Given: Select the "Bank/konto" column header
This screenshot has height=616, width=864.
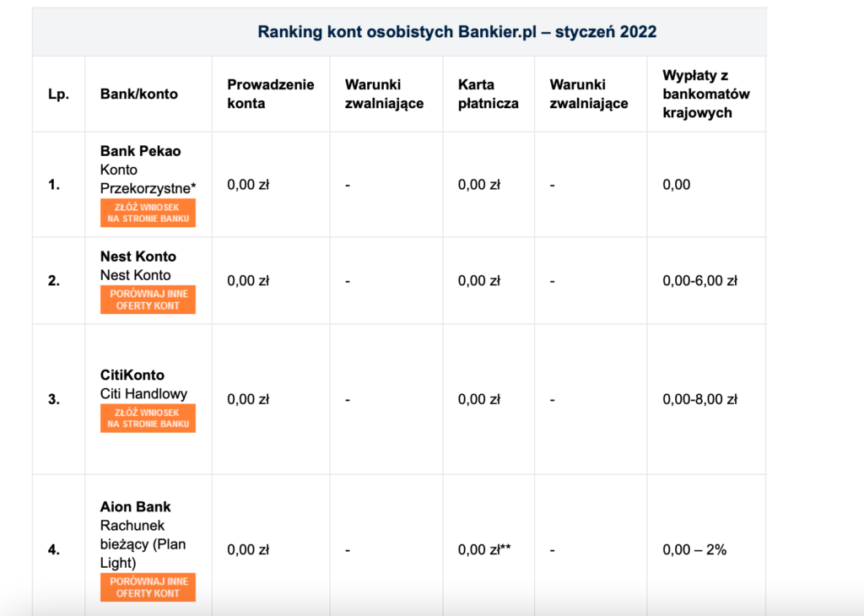Looking at the screenshot, I should click(139, 95).
